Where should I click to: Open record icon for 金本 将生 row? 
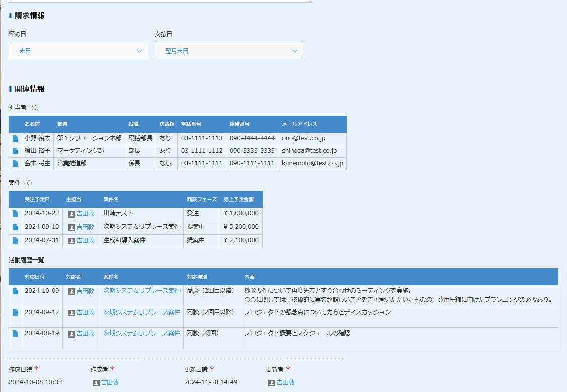tap(15, 163)
